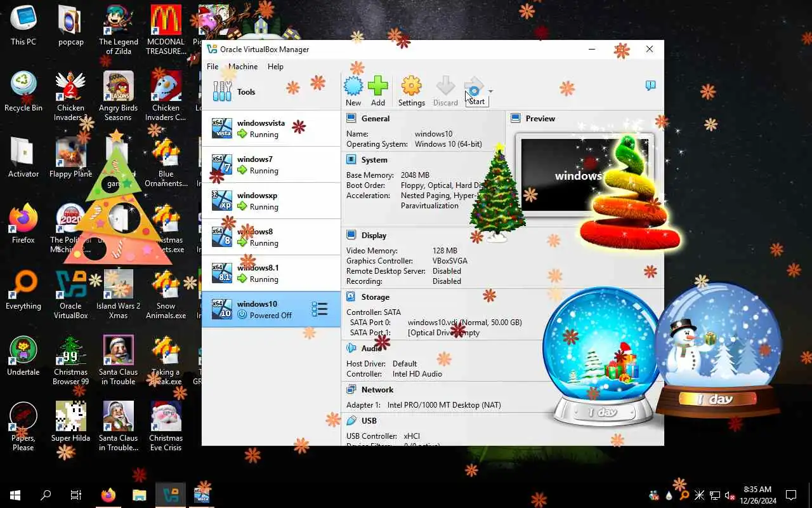This screenshot has width=812, height=508.
Task: Open the windows10 machine tools menu icon
Action: coord(320,309)
